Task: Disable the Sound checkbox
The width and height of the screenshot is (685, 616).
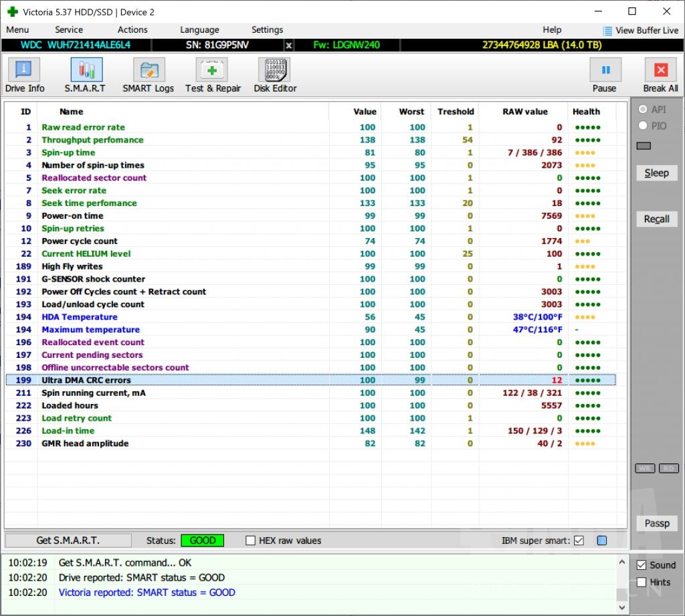Action: click(642, 565)
